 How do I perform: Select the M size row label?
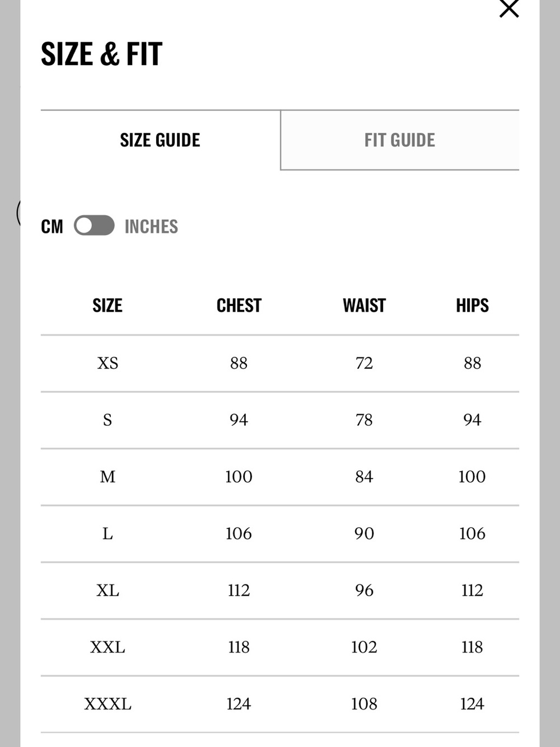pos(108,476)
